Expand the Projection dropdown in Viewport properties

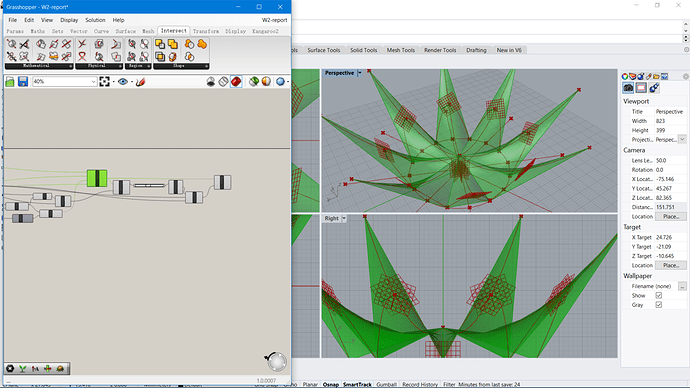tap(682, 139)
